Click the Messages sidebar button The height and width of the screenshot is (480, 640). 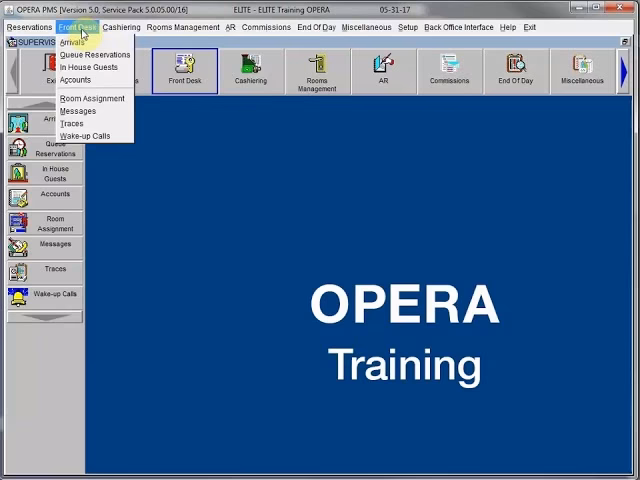(x=44, y=246)
